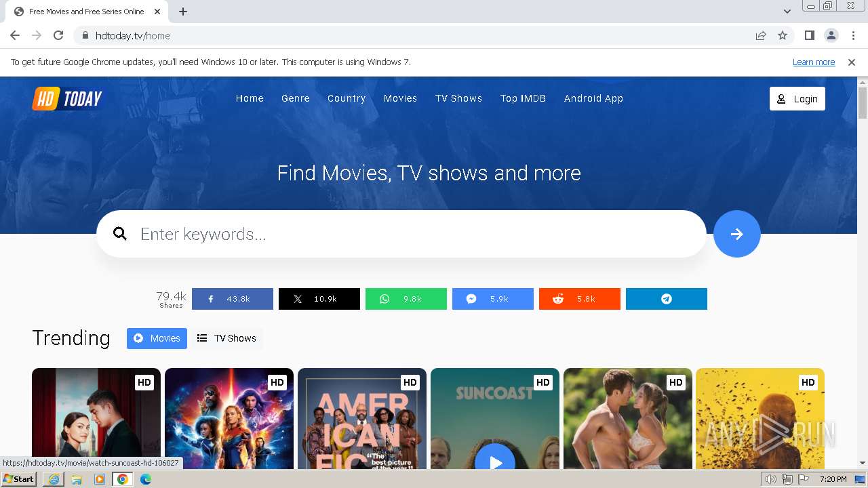
Task: Share via Telegram button
Action: point(666,299)
